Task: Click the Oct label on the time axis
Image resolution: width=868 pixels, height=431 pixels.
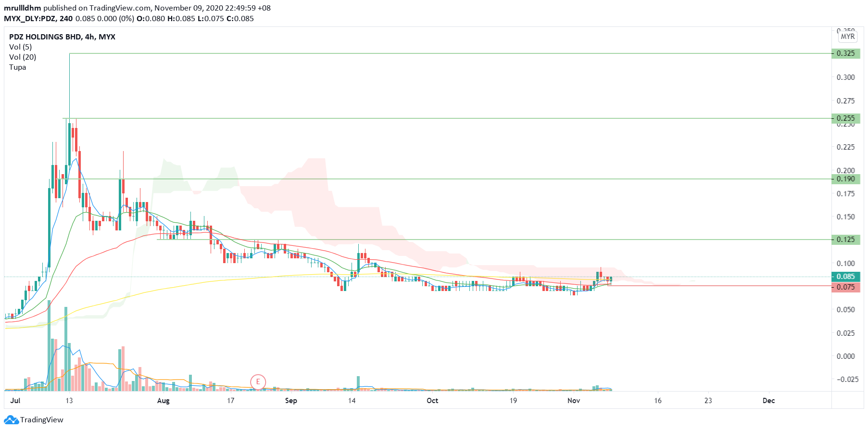Action: click(x=432, y=401)
